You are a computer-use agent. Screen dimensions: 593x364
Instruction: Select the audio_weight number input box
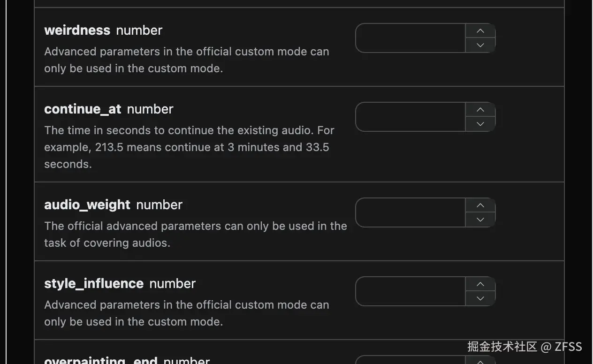pyautogui.click(x=411, y=212)
